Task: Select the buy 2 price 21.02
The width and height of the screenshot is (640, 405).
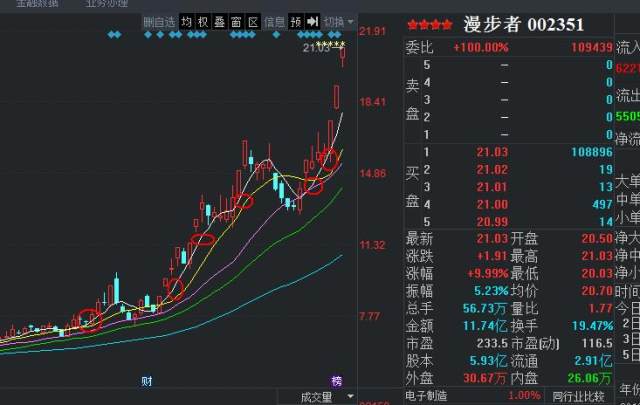Action: 492,169
